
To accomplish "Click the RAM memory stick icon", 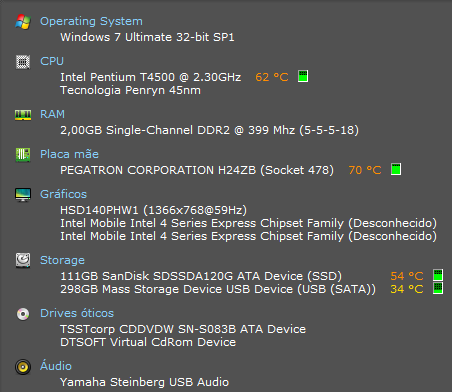I will 23,115.
